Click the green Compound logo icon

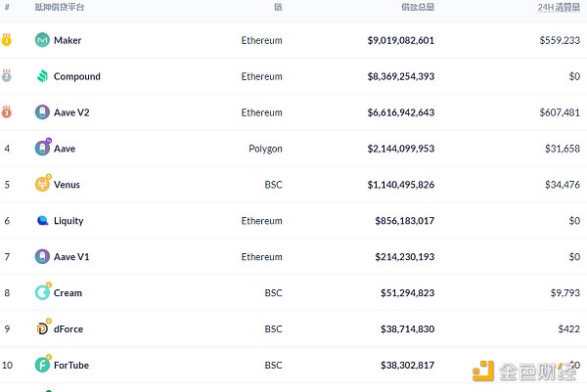(42, 76)
